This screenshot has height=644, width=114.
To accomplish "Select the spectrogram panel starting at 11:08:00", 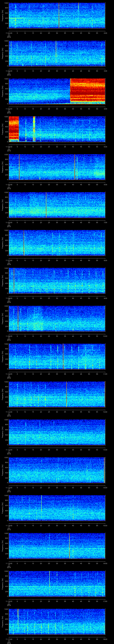I will point(57,281).
